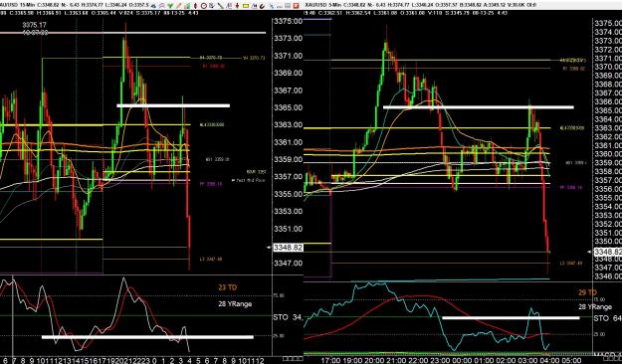Click the 15-Min timeframe label in left chart

[29, 6]
